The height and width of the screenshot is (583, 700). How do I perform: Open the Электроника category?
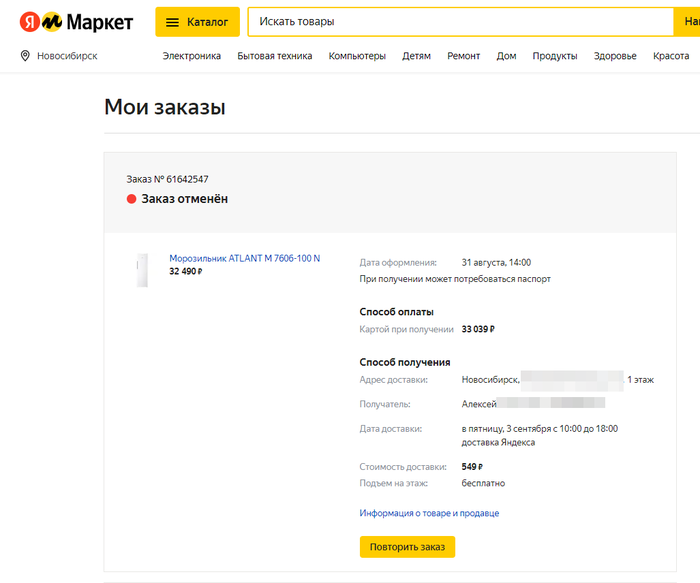(x=192, y=56)
